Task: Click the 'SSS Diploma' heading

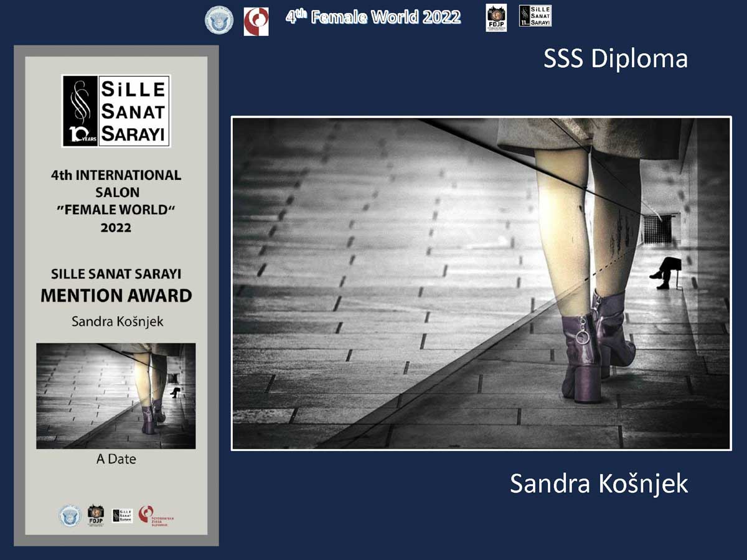Action: tap(616, 59)
